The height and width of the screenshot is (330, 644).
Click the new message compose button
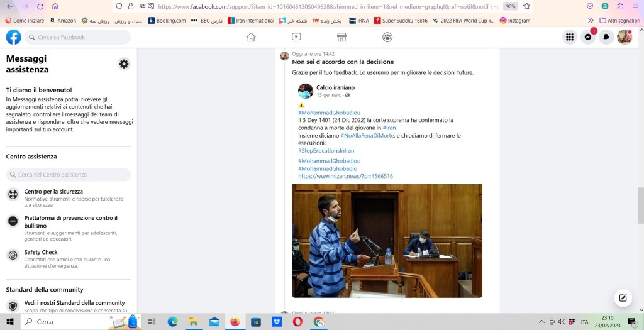pos(623,297)
